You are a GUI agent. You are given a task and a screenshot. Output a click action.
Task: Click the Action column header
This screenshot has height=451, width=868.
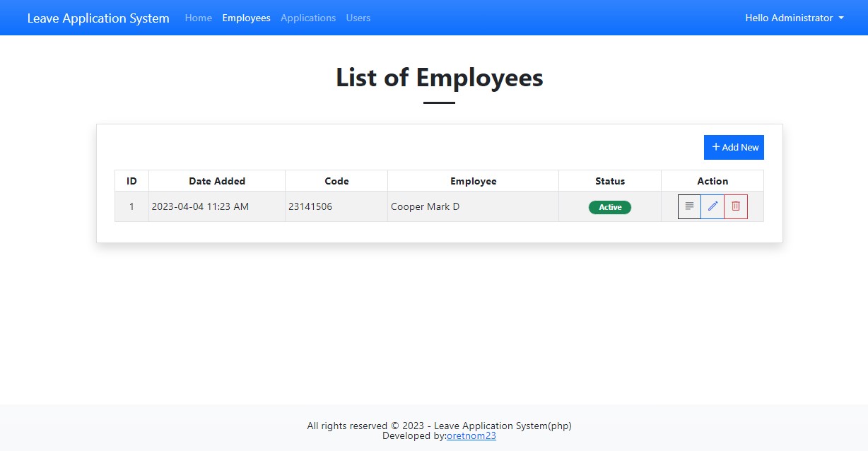tap(712, 181)
